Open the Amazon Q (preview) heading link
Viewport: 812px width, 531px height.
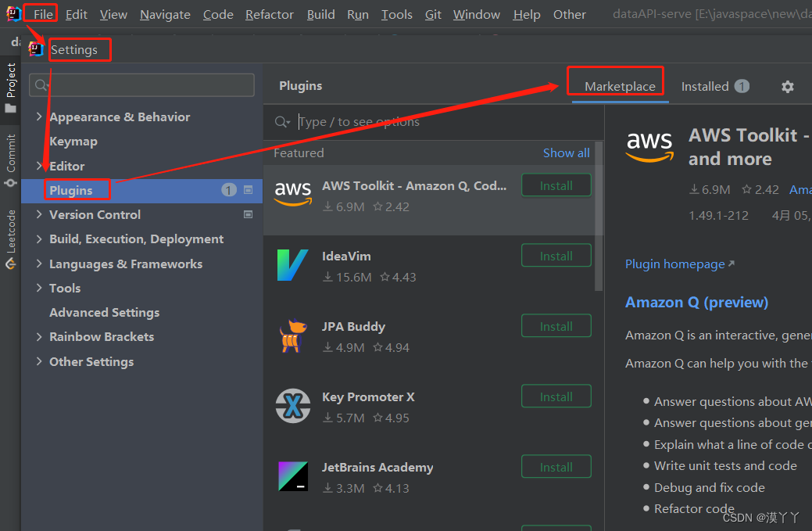[696, 302]
